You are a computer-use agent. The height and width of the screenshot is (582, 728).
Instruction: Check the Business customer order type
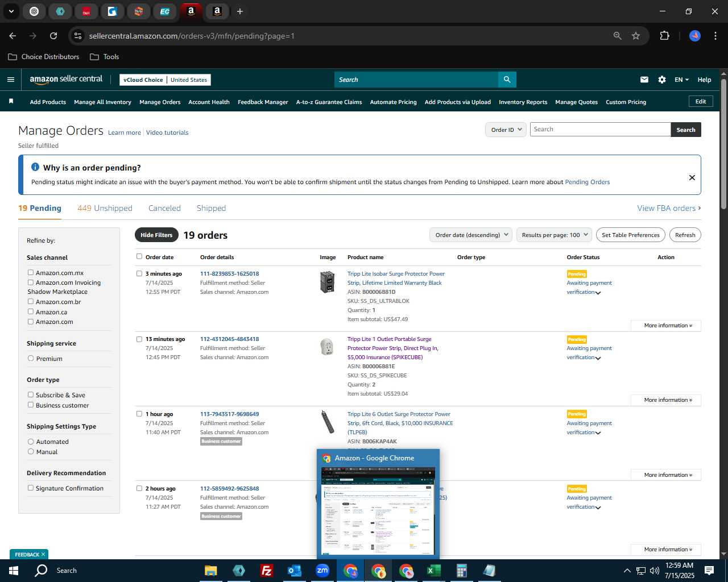point(31,405)
